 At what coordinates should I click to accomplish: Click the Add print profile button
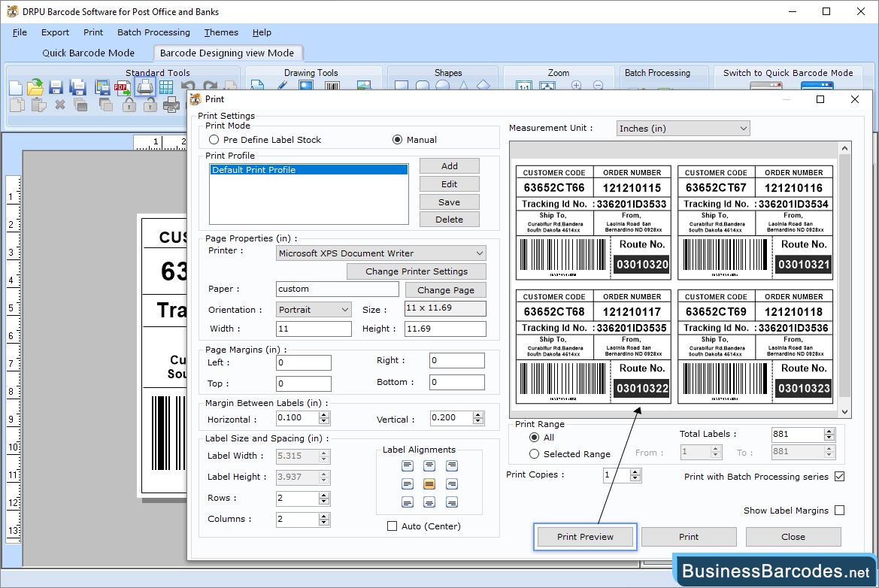click(450, 166)
